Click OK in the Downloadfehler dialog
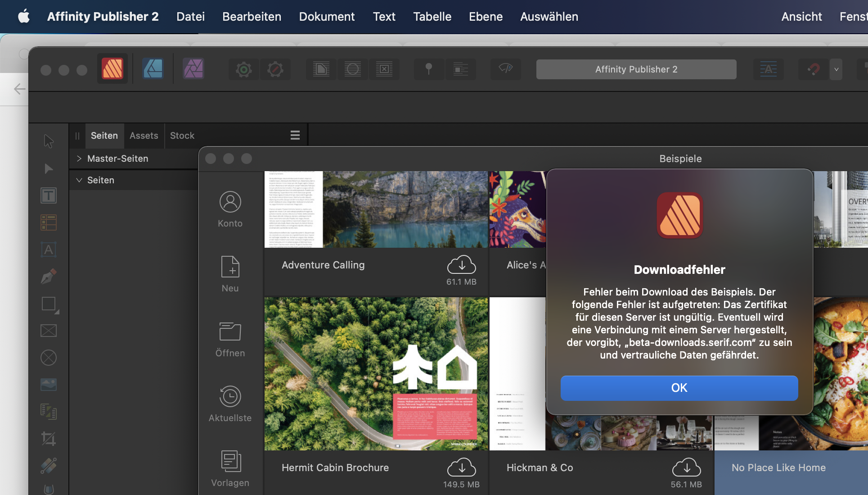This screenshot has height=495, width=868. [x=679, y=388]
